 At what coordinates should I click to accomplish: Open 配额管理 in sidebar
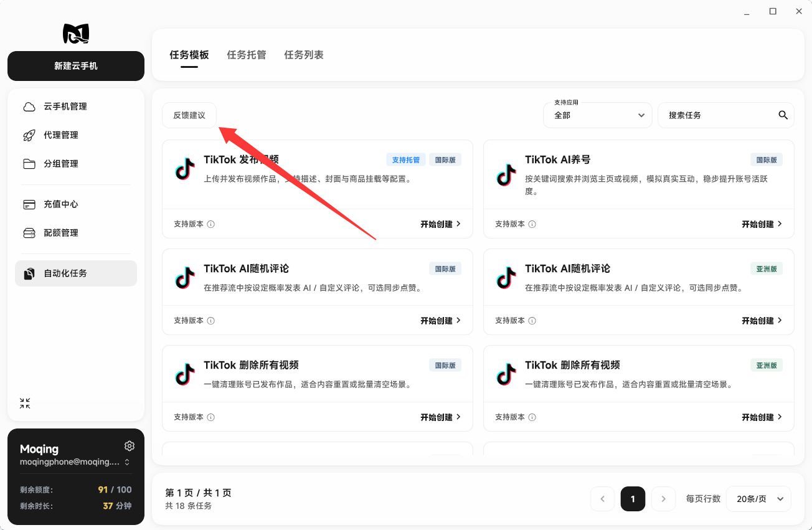pyautogui.click(x=76, y=233)
